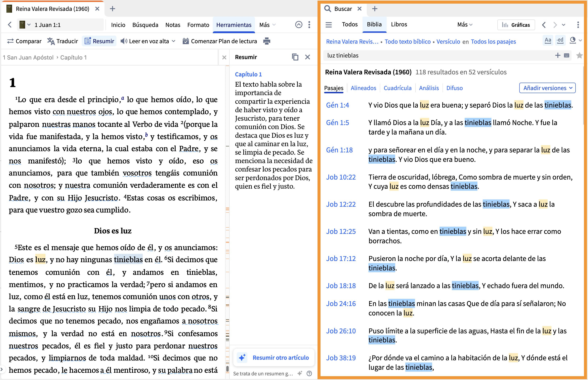
Task: Open the Bible panel three-dot menu
Action: point(309,25)
